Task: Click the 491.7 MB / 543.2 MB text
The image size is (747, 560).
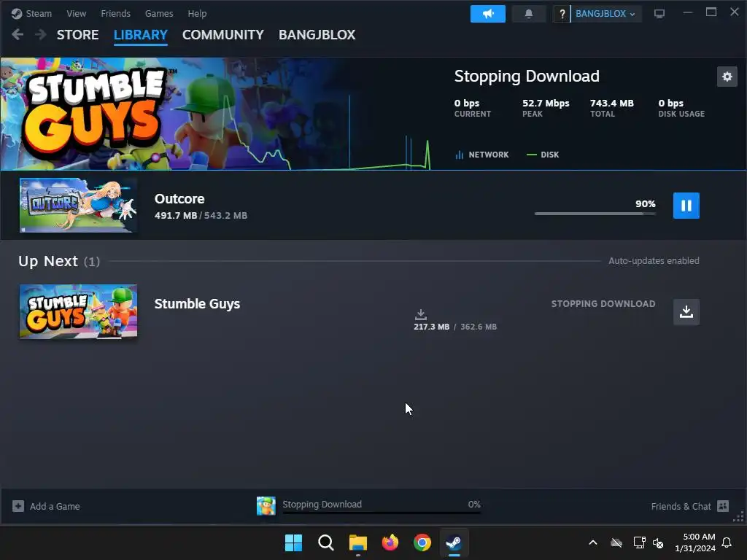Action: point(201,215)
